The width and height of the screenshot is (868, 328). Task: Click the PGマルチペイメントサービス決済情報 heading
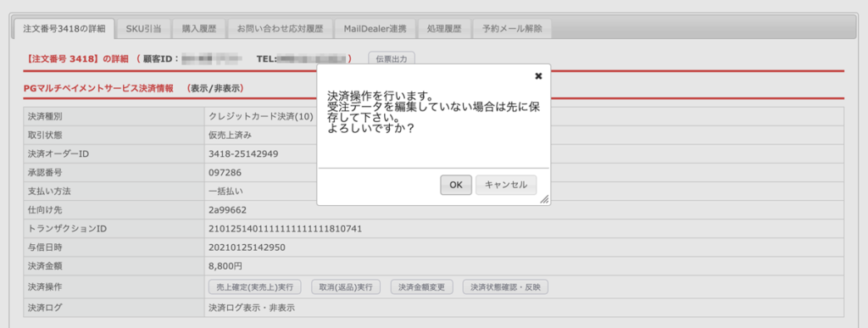pos(98,88)
